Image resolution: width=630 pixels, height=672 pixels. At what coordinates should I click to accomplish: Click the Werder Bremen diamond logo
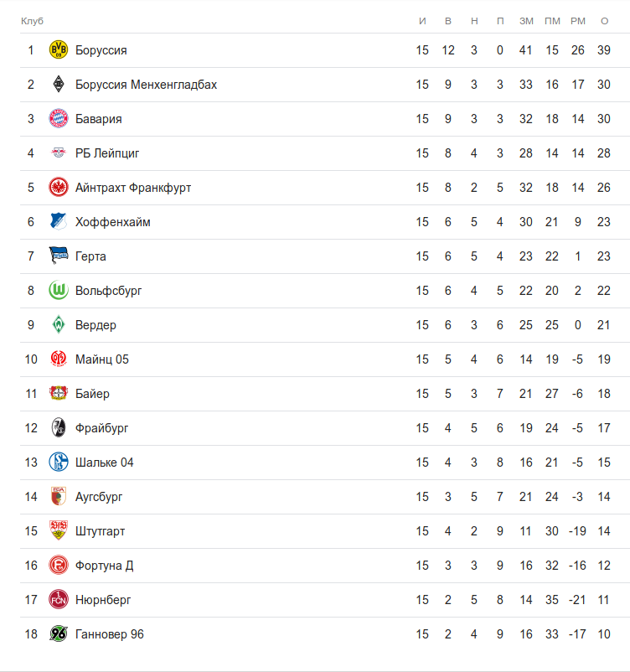coord(58,325)
